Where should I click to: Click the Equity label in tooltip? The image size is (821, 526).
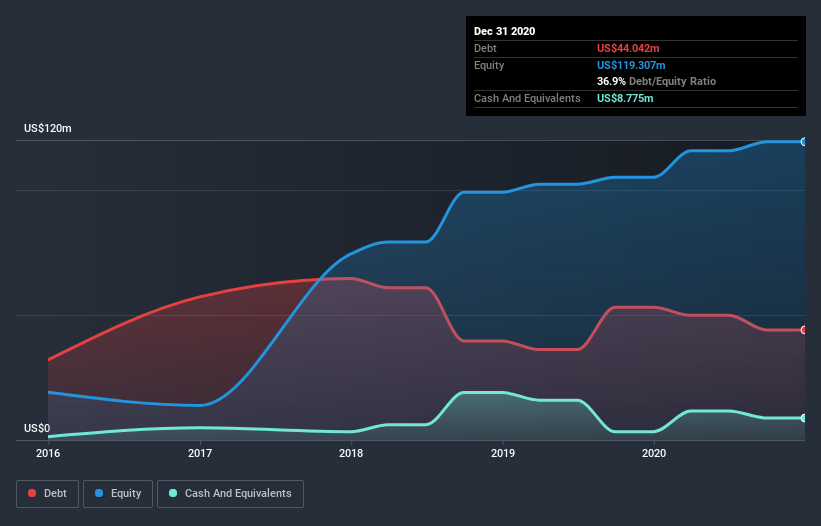489,65
